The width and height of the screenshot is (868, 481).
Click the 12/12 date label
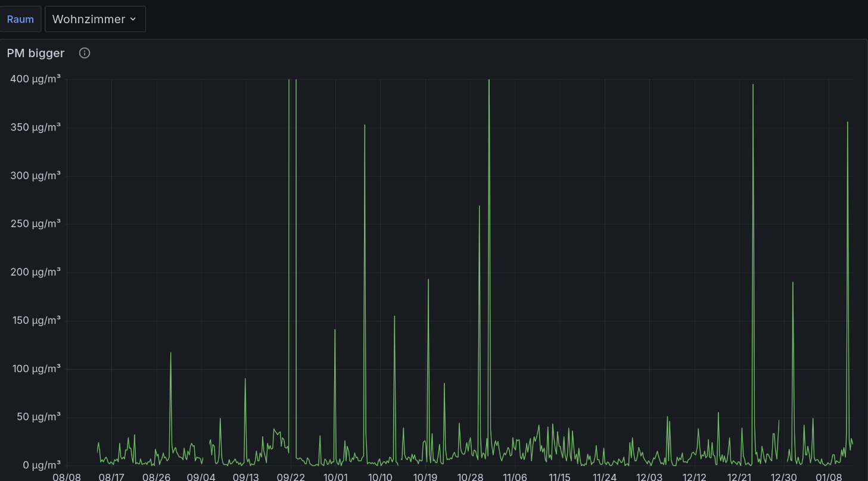(x=695, y=477)
